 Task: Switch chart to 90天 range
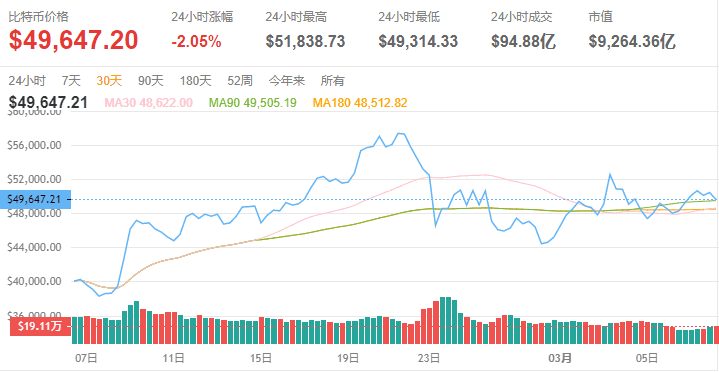tap(151, 81)
